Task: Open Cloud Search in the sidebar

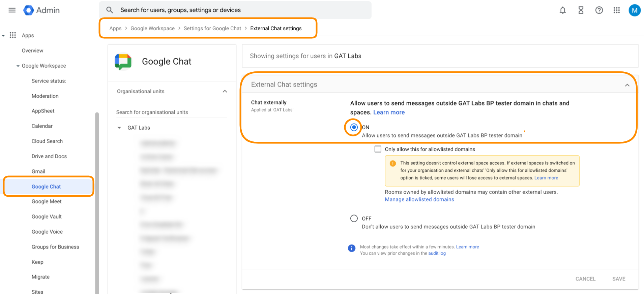Action: tap(47, 141)
